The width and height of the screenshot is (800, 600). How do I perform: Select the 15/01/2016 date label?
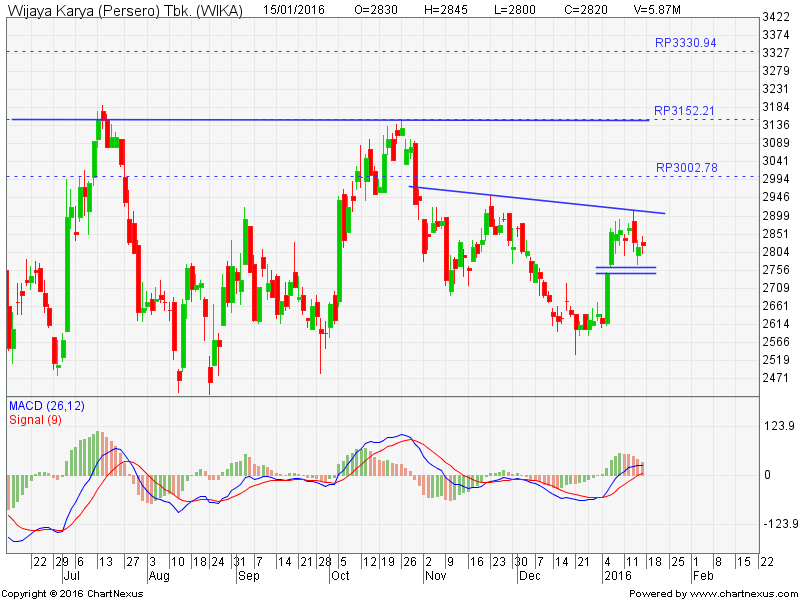pyautogui.click(x=290, y=8)
